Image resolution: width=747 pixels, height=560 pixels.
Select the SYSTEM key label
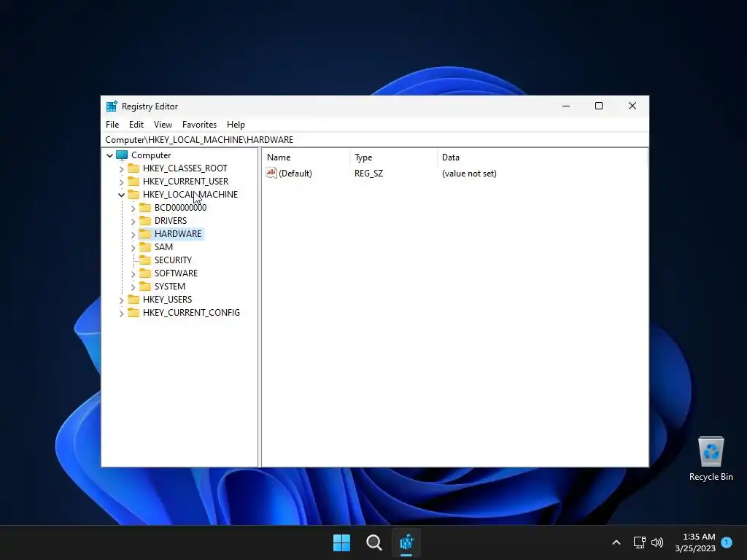[169, 286]
